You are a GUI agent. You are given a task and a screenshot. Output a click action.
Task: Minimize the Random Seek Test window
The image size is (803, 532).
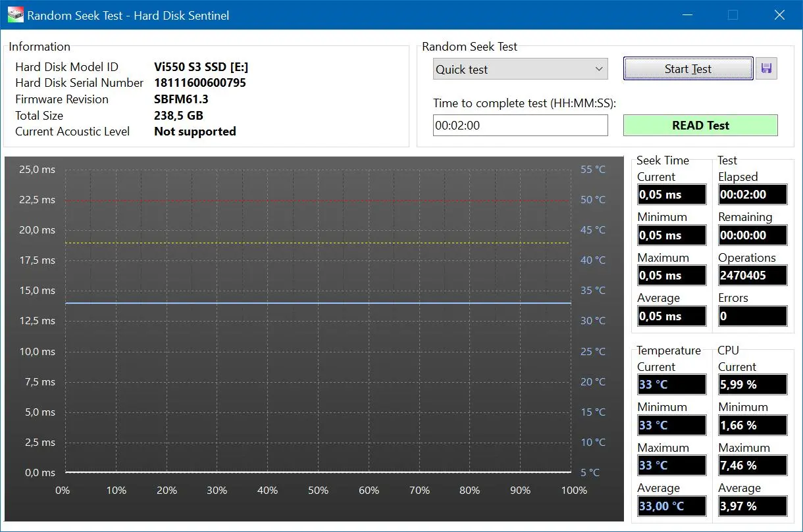tap(687, 14)
